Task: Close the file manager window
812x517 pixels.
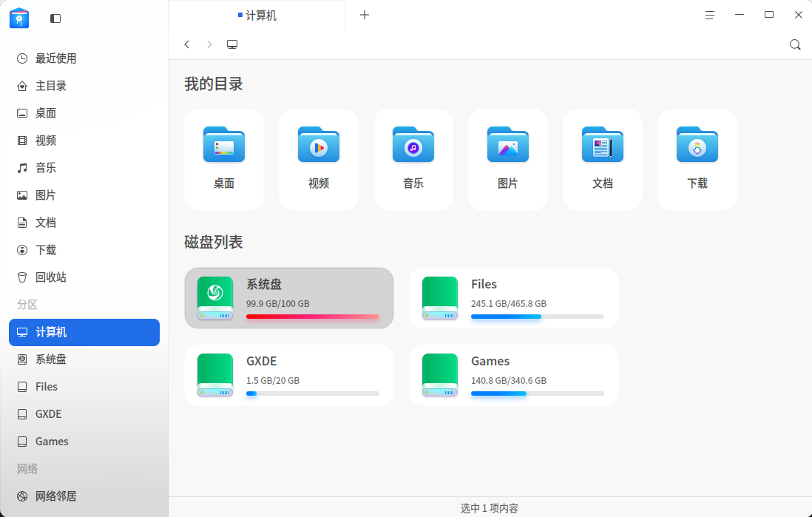Action: pyautogui.click(x=799, y=15)
